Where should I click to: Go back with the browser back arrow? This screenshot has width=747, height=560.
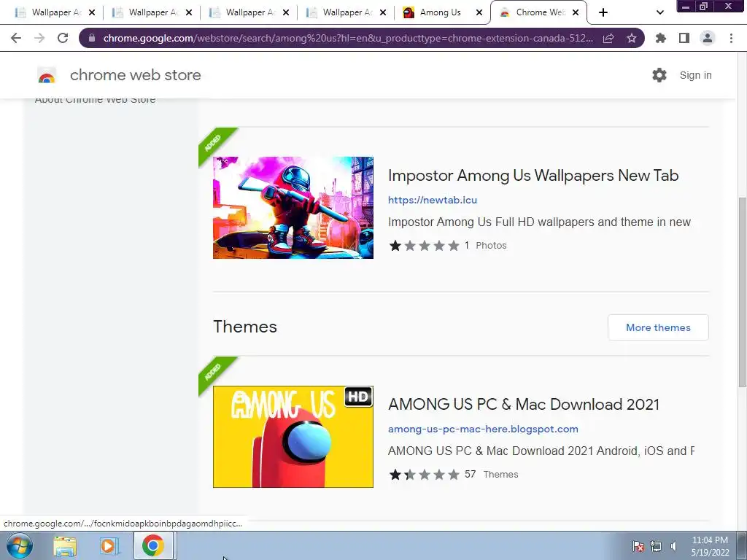pyautogui.click(x=16, y=38)
